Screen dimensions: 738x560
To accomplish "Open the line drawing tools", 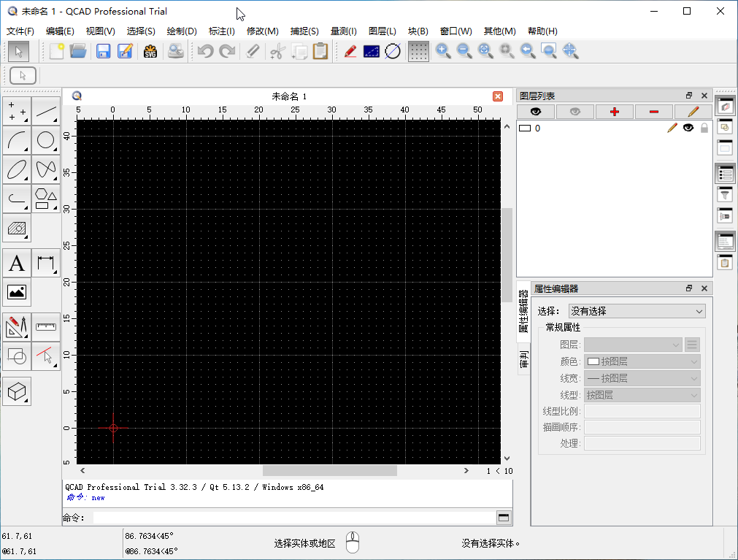I will 46,111.
